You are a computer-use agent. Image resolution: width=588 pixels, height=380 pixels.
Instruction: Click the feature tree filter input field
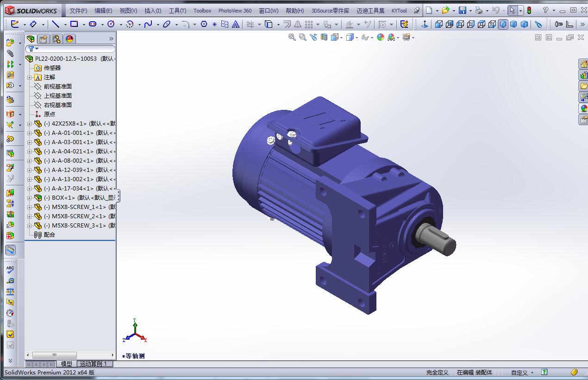(70, 49)
